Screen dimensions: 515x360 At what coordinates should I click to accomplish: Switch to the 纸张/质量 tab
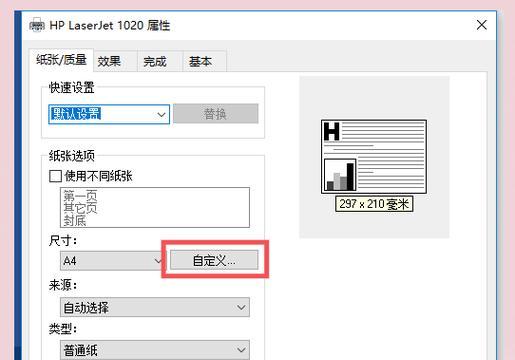[x=61, y=60]
